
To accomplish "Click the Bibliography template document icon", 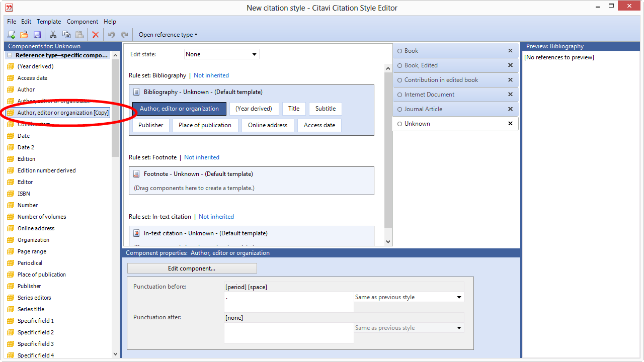I will pyautogui.click(x=136, y=92).
